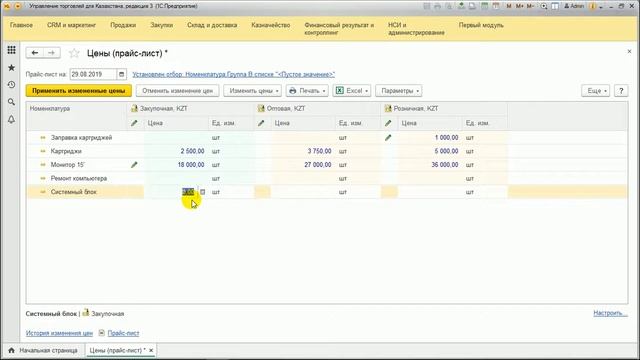Image resolution: width=640 pixels, height=360 pixels.
Task: Click the 1 000,00 retail price cell
Action: pos(430,138)
